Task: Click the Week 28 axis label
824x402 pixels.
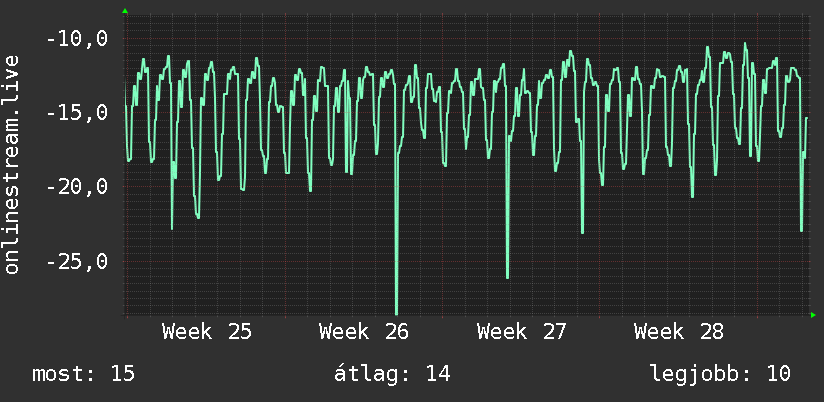Action: [678, 332]
